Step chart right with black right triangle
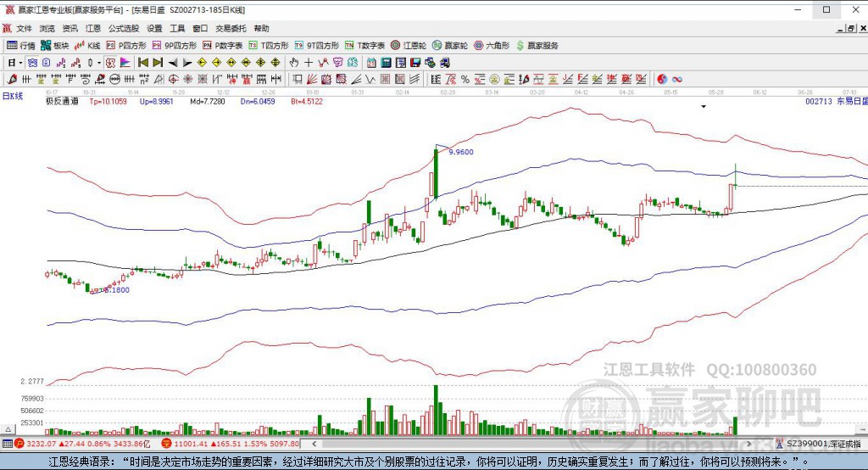 [187, 63]
